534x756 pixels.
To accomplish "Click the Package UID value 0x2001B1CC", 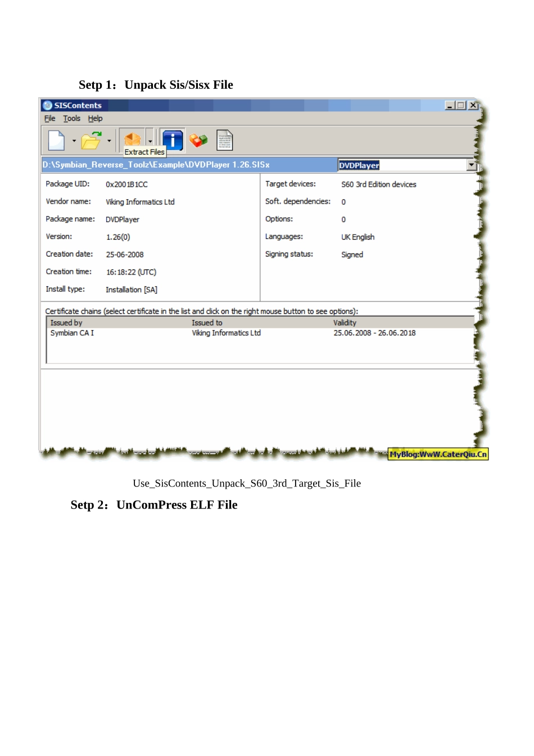I will click(126, 184).
